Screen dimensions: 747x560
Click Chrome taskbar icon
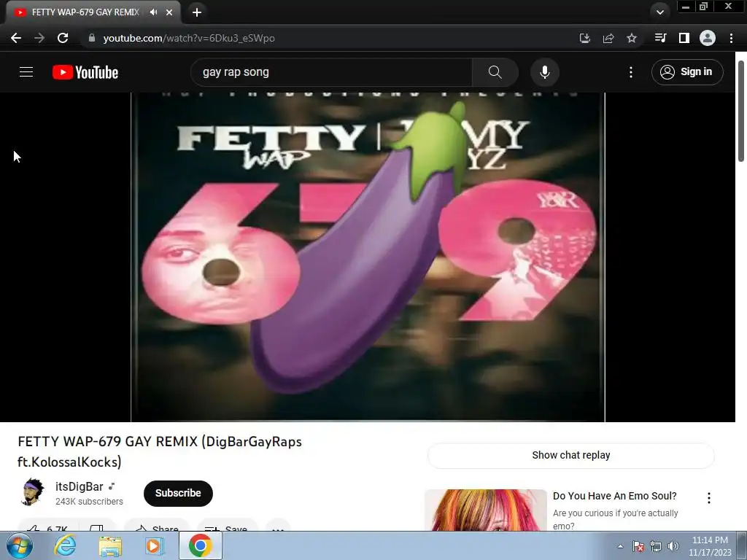tap(200, 545)
